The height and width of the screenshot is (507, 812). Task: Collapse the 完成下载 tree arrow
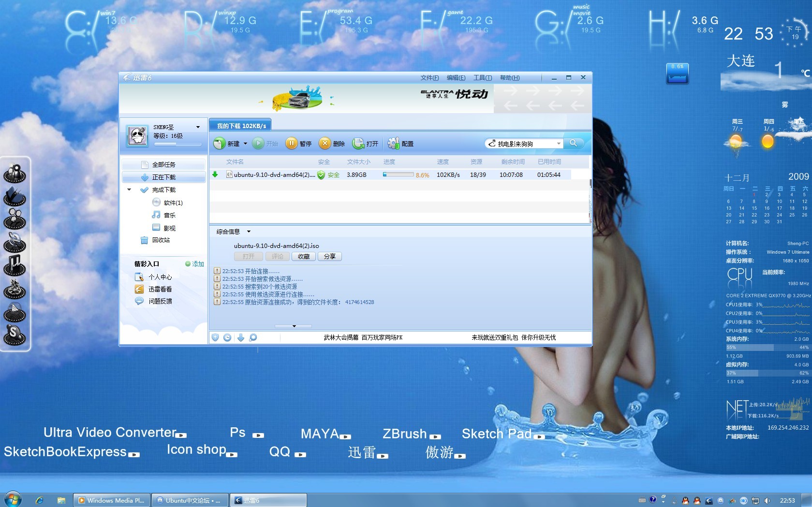coord(129,189)
